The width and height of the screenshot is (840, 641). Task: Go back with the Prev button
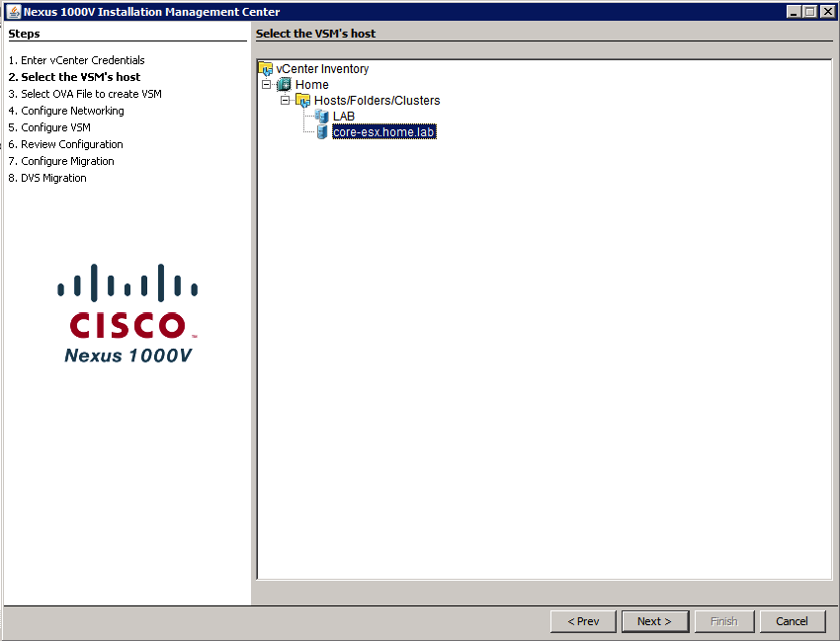[583, 621]
